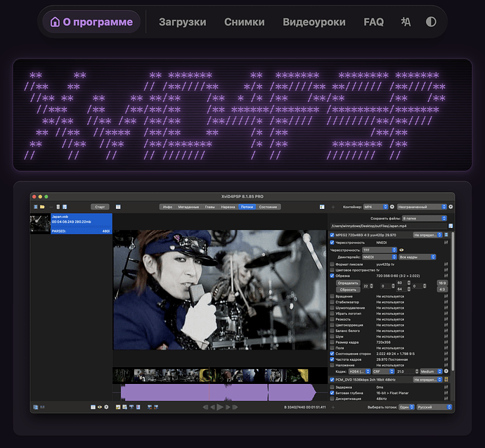485x448 pixels.
Task: Switch to the Главы tab
Action: click(x=209, y=207)
